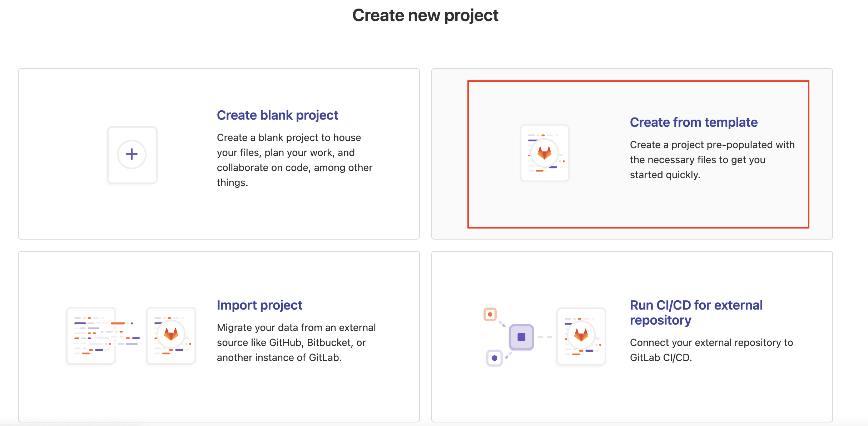The height and width of the screenshot is (426, 868).
Task: Click the GitLab fox icon in Import project illustration
Action: (171, 336)
